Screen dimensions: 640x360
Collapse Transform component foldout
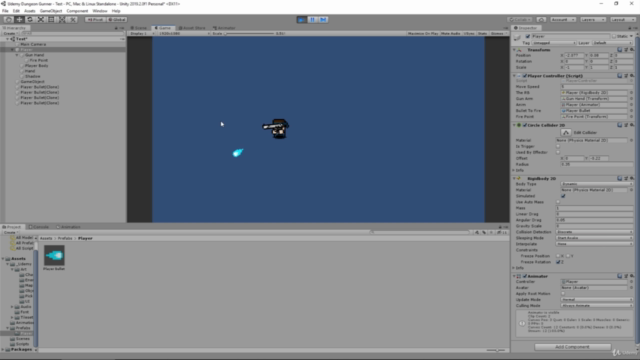pos(514,49)
